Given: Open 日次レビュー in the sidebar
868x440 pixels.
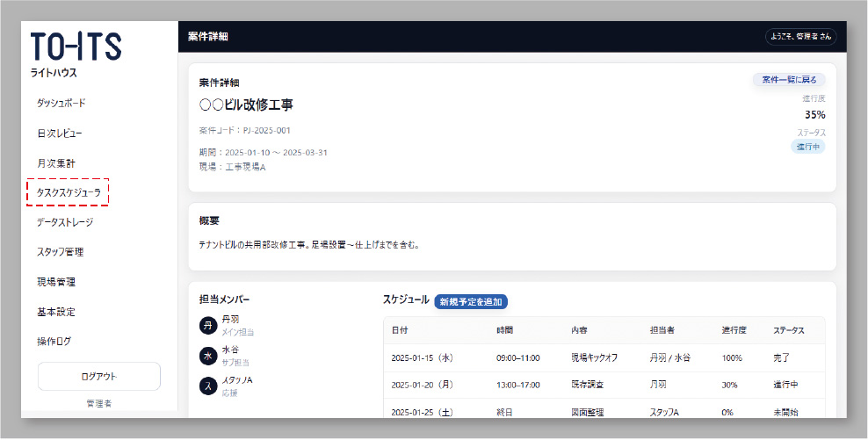Looking at the screenshot, I should click(x=60, y=133).
